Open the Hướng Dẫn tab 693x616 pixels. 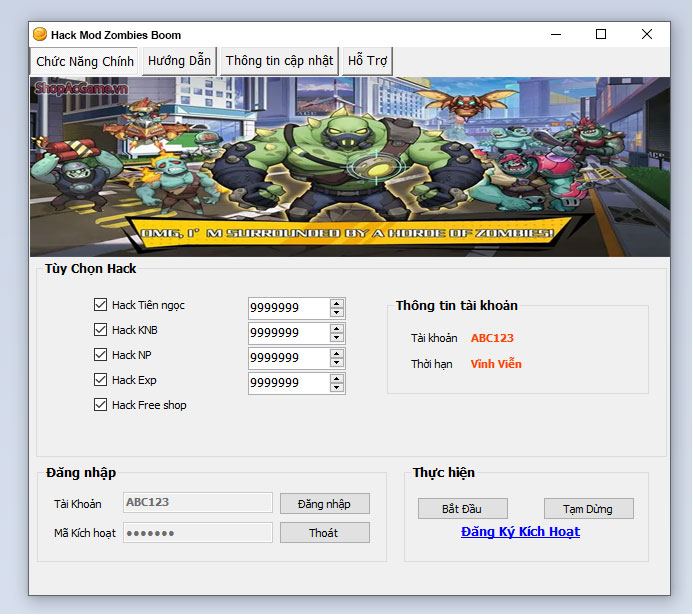pyautogui.click(x=179, y=61)
